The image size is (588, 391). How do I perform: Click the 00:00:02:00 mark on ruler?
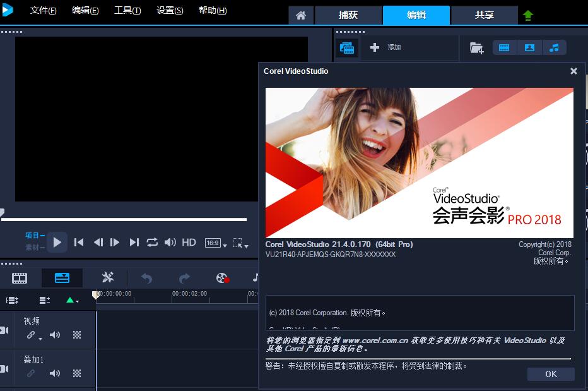189,293
